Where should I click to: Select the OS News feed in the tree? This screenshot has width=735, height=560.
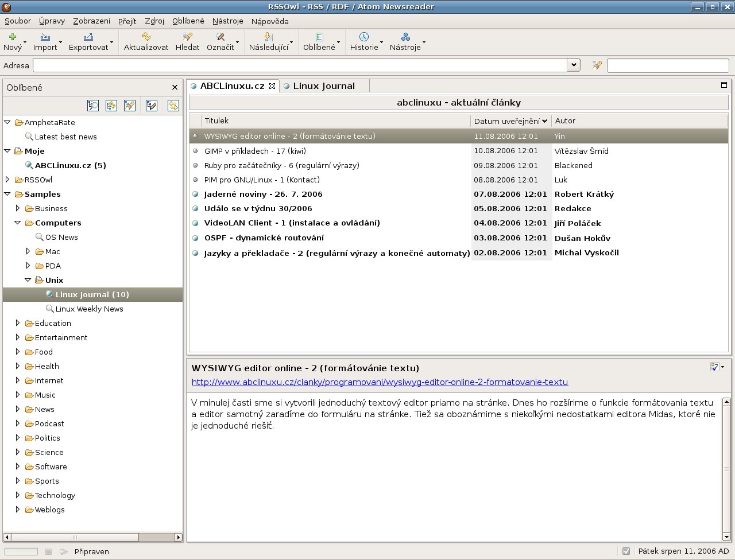(61, 237)
